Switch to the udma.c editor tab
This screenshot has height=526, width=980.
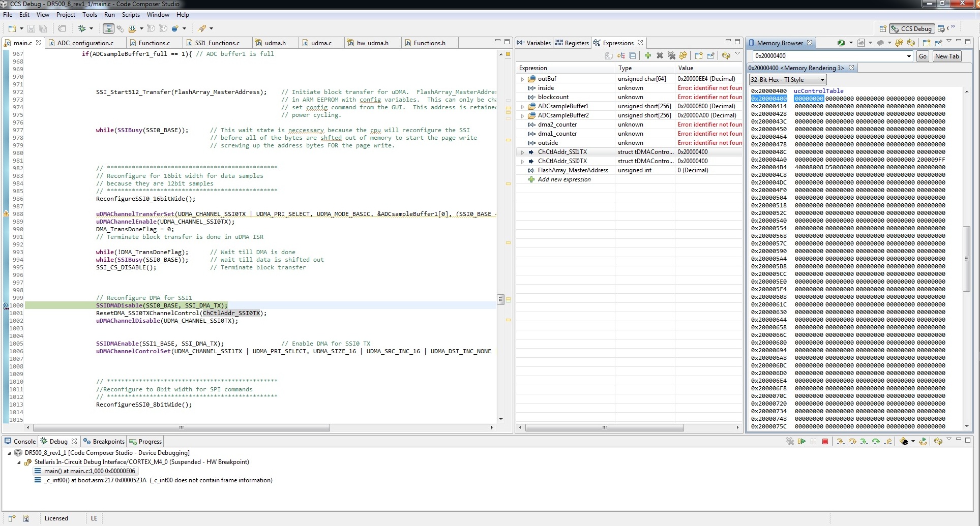pyautogui.click(x=320, y=43)
